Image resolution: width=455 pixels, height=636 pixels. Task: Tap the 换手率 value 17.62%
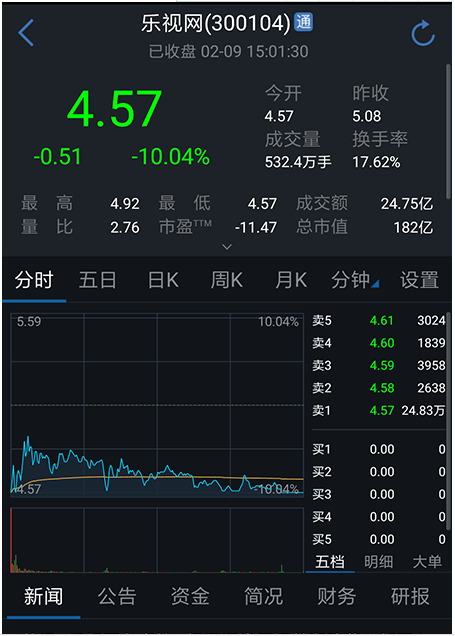tap(376, 162)
